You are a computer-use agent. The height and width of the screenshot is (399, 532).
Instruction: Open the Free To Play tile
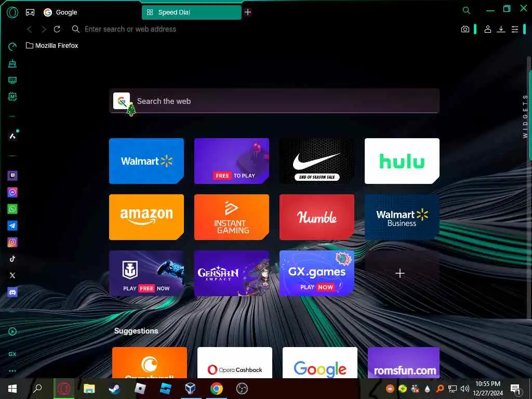[231, 161]
